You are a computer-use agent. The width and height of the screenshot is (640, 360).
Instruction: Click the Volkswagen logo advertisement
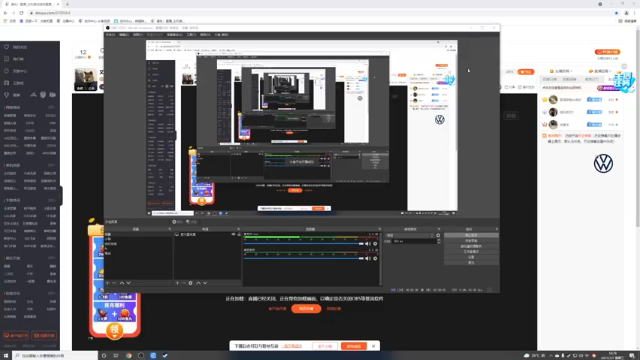(x=603, y=164)
